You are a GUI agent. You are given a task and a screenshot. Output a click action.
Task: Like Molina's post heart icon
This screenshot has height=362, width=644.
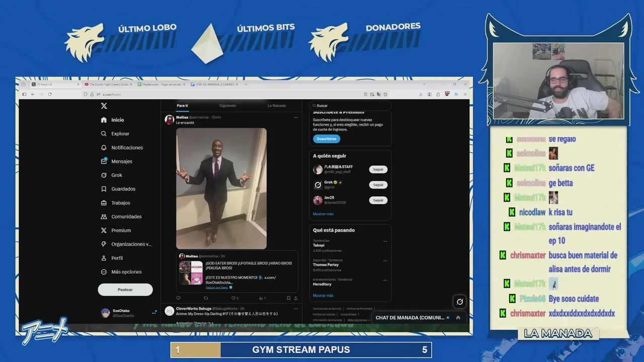[233, 298]
